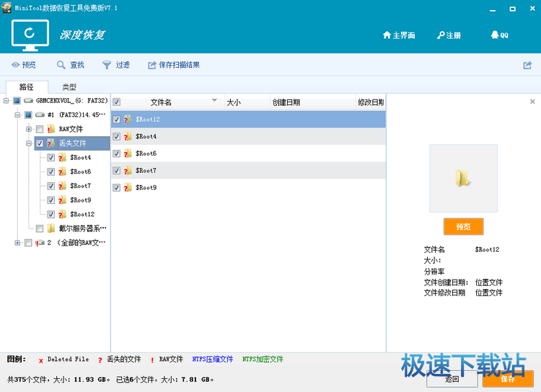The image size is (541, 392).
Task: Uncheck $Root6 in the tree
Action: point(51,171)
